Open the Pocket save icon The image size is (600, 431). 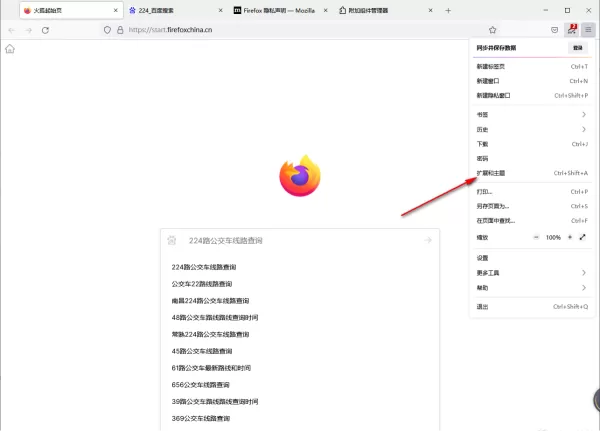tap(554, 30)
